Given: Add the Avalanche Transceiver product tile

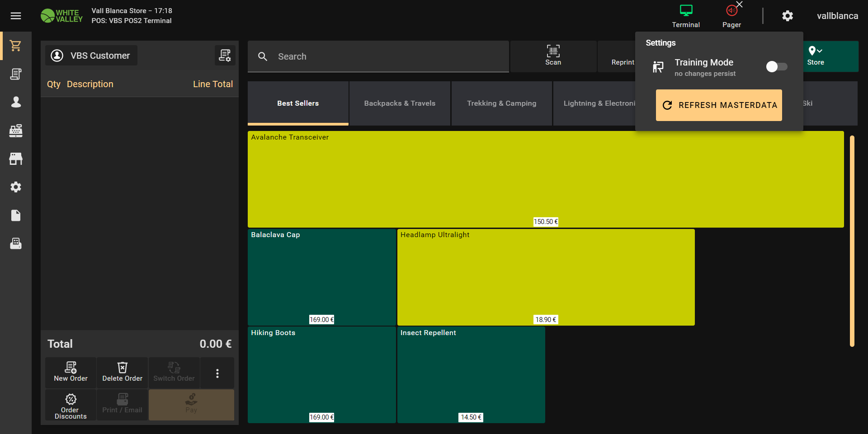Looking at the screenshot, I should coord(545,179).
